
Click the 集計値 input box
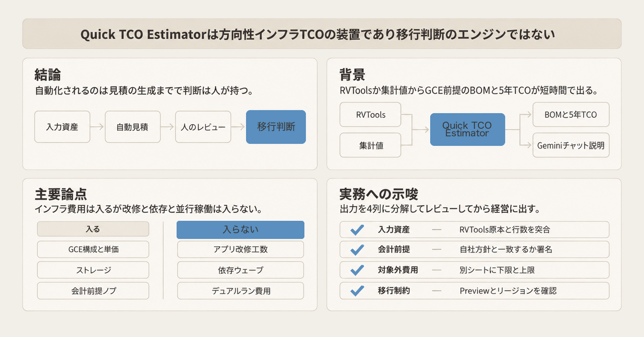coord(371,145)
